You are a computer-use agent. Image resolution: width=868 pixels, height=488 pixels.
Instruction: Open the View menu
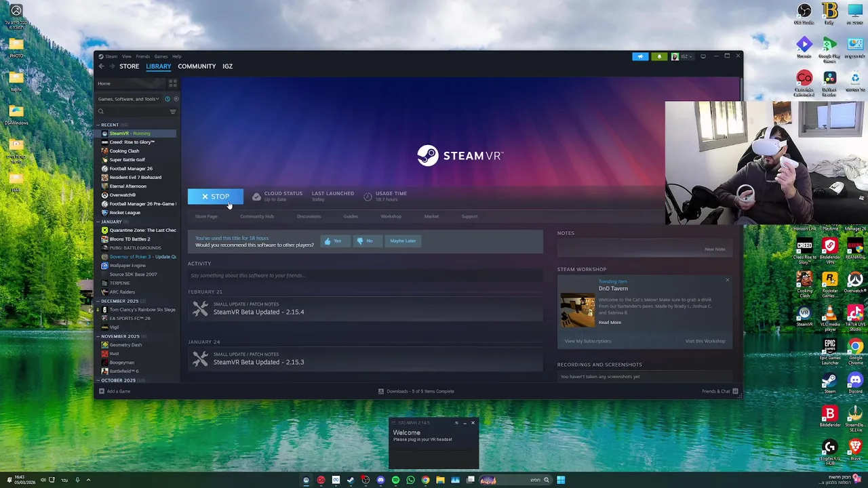click(127, 56)
